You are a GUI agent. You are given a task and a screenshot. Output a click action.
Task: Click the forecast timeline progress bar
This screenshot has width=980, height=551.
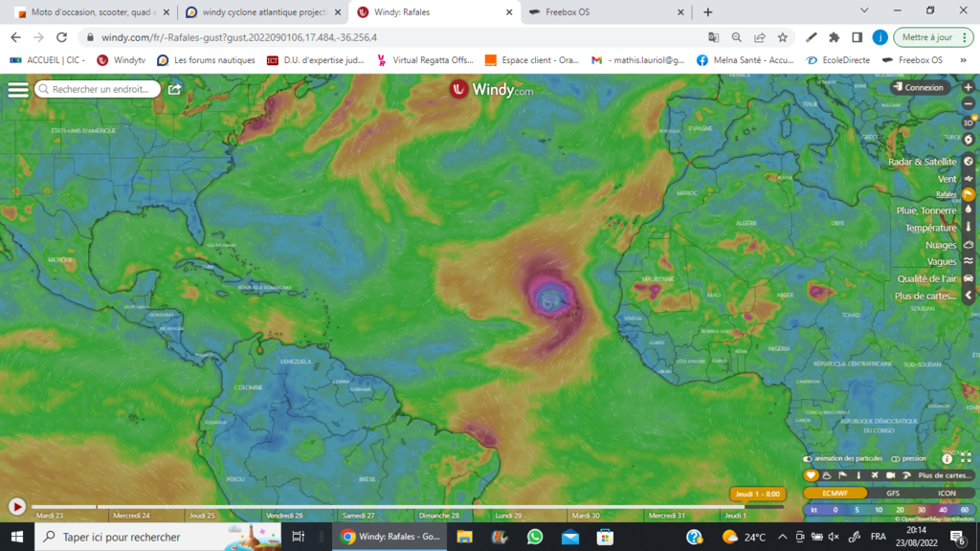[x=406, y=507]
